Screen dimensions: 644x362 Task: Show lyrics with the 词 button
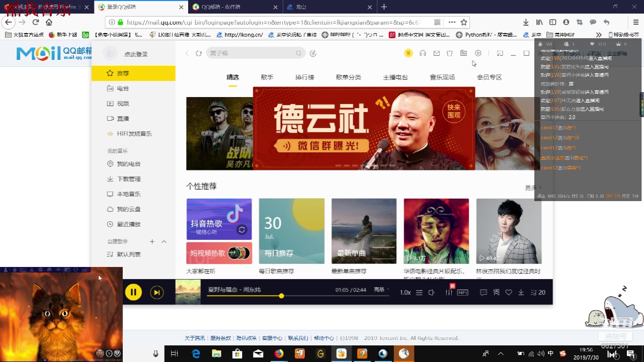point(496,292)
